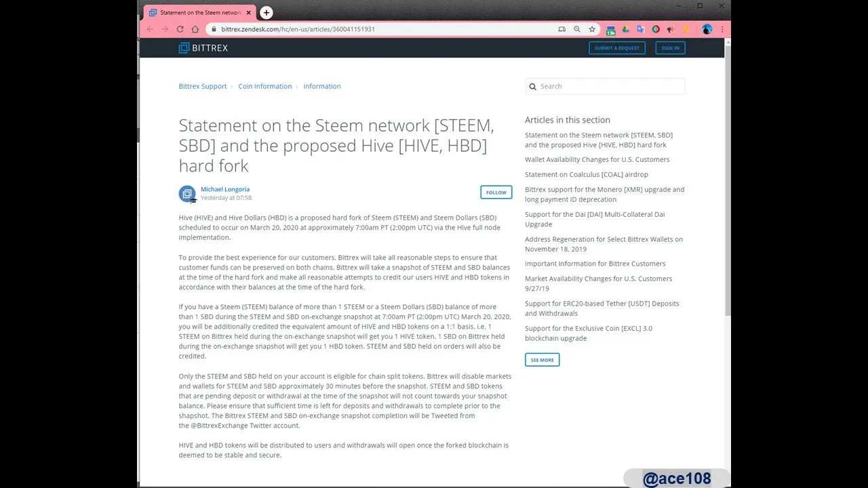Click the article title heading text
The image size is (868, 488).
(336, 146)
